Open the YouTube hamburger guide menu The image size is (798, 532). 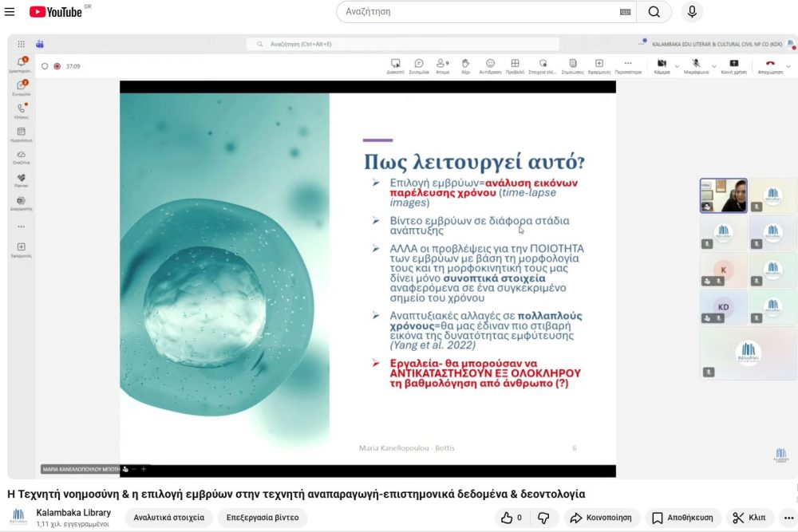10,12
